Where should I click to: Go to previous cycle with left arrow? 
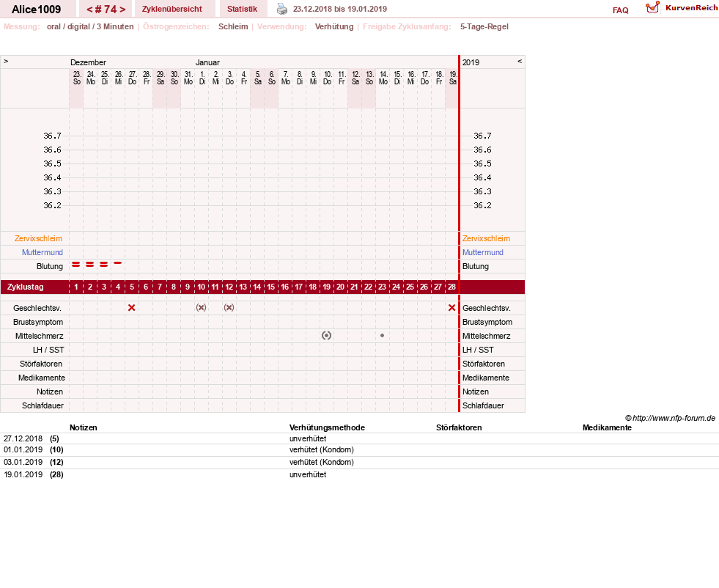tap(90, 10)
